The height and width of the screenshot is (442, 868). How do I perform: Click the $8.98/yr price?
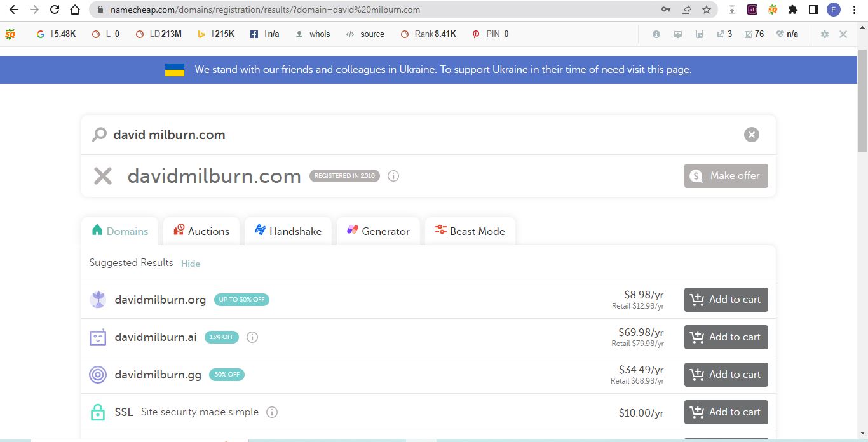[644, 295]
